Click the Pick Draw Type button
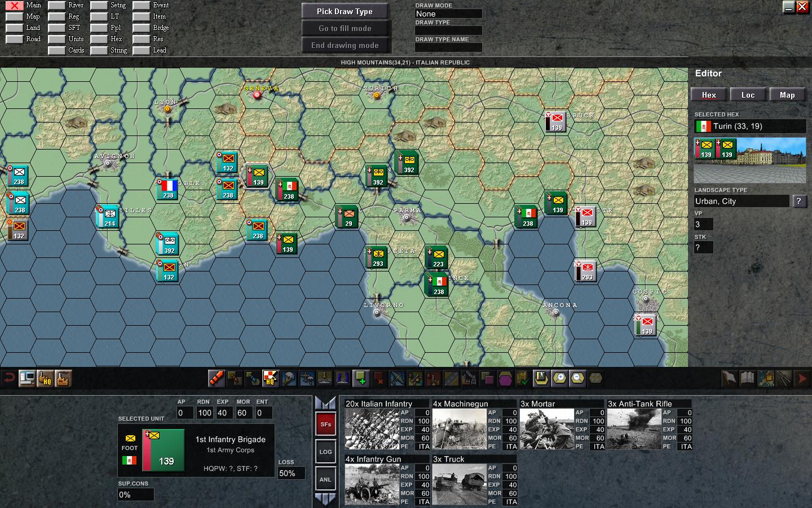This screenshot has width=812, height=508. [x=345, y=11]
